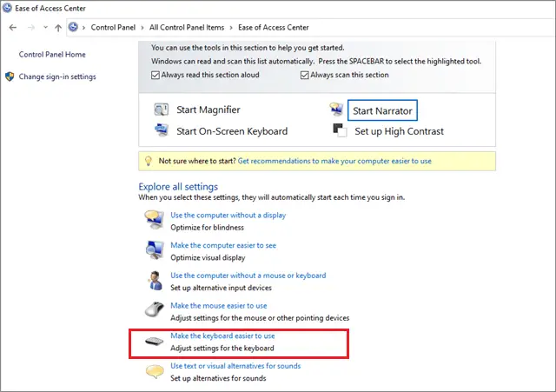Click the address bar Ease of Access icon
Screen dimensions: 556x392
(73, 27)
